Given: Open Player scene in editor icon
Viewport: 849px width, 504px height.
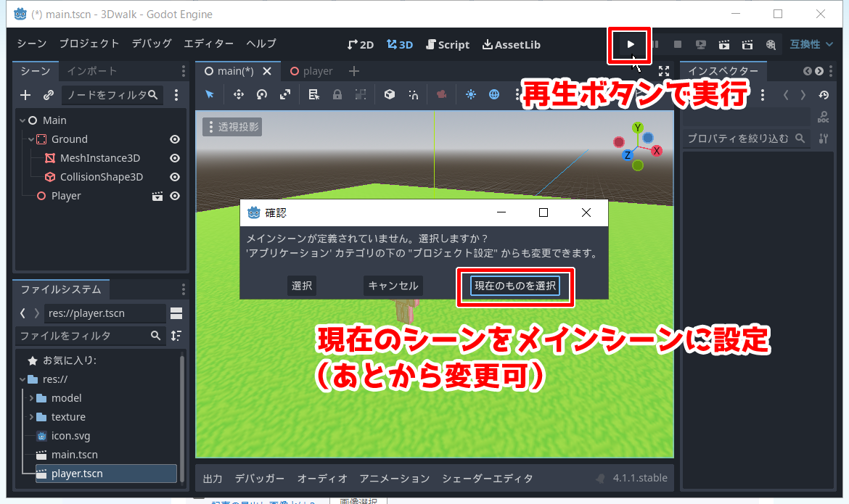Looking at the screenshot, I should pos(157,196).
